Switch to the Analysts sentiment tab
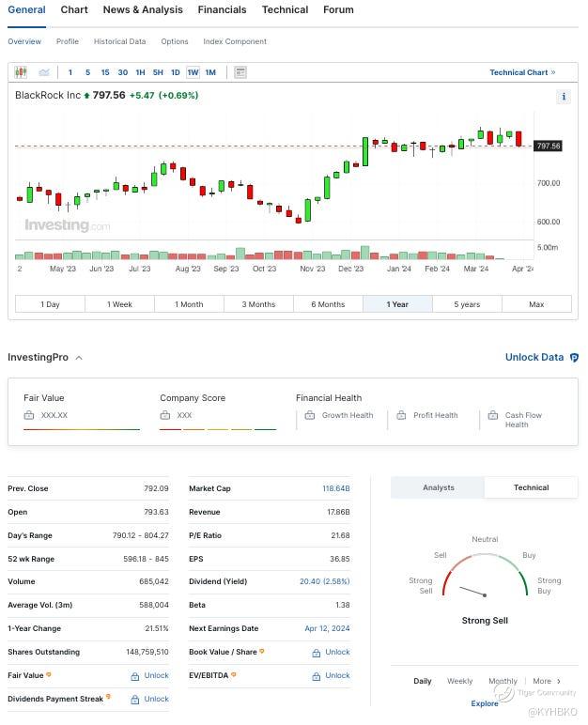Image resolution: width=588 pixels, height=725 pixels. click(x=438, y=487)
